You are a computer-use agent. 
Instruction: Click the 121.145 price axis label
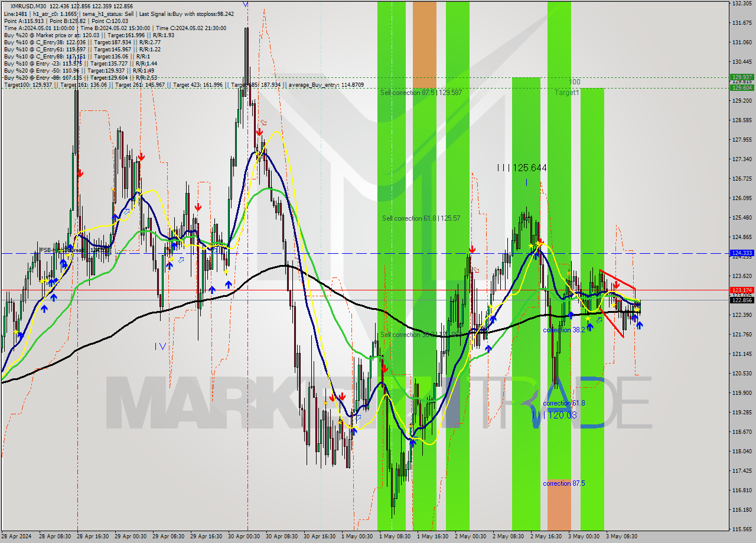tap(742, 354)
